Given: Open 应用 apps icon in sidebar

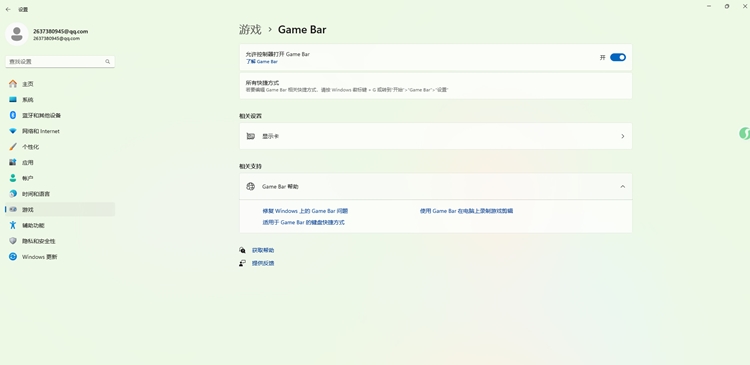Looking at the screenshot, I should point(13,163).
